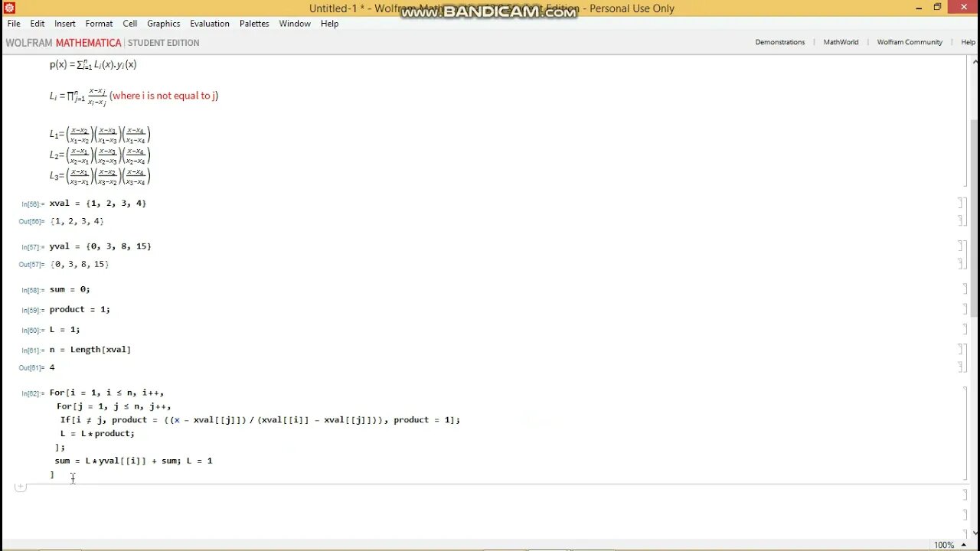Open the File menu
Image resolution: width=980 pixels, height=551 pixels.
[x=14, y=24]
